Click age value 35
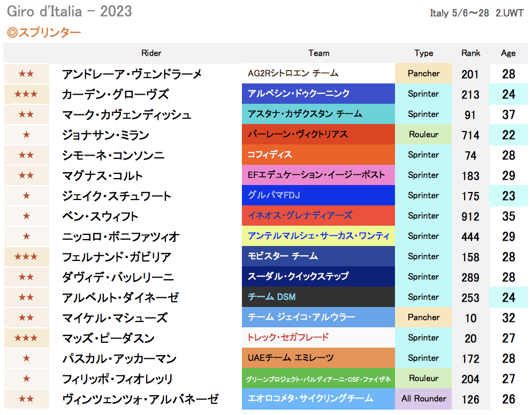532x415 pixels. (508, 216)
